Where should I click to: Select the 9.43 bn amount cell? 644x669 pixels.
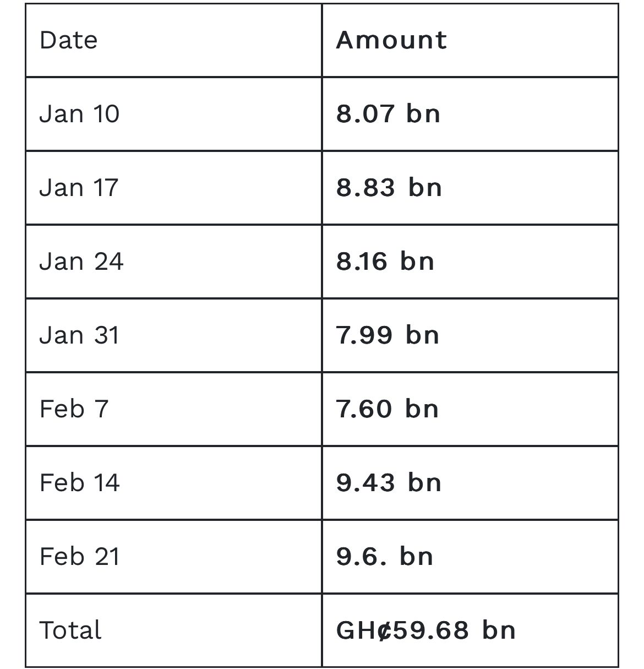point(470,483)
